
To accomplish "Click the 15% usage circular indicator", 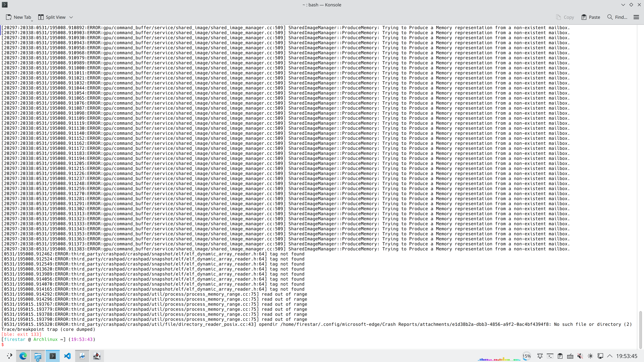I will point(526,356).
